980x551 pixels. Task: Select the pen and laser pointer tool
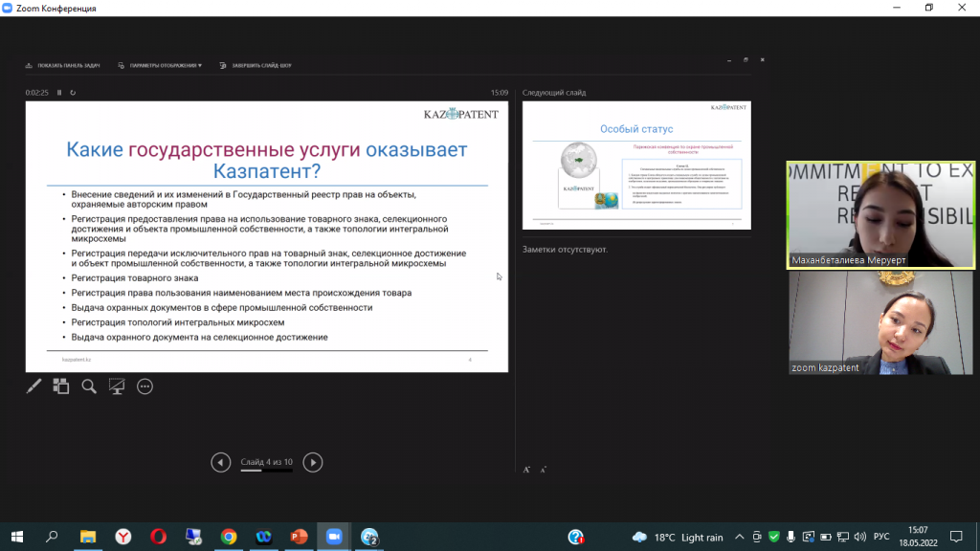(33, 386)
